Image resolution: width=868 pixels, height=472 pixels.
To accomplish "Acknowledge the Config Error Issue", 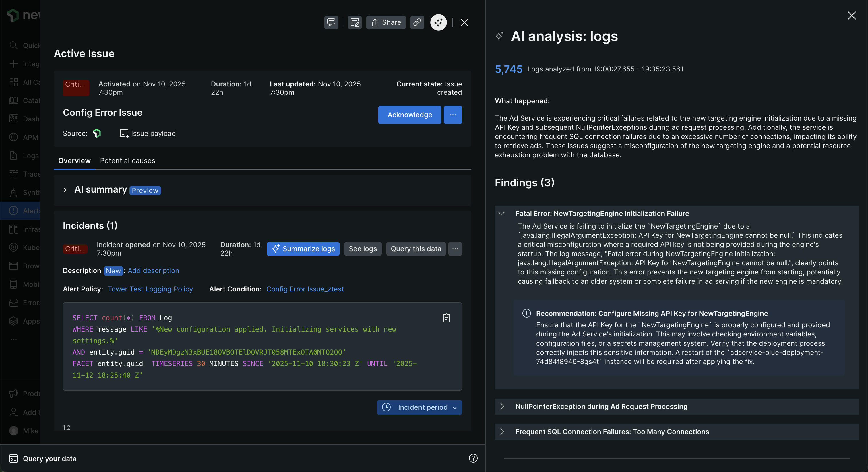I will 409,115.
